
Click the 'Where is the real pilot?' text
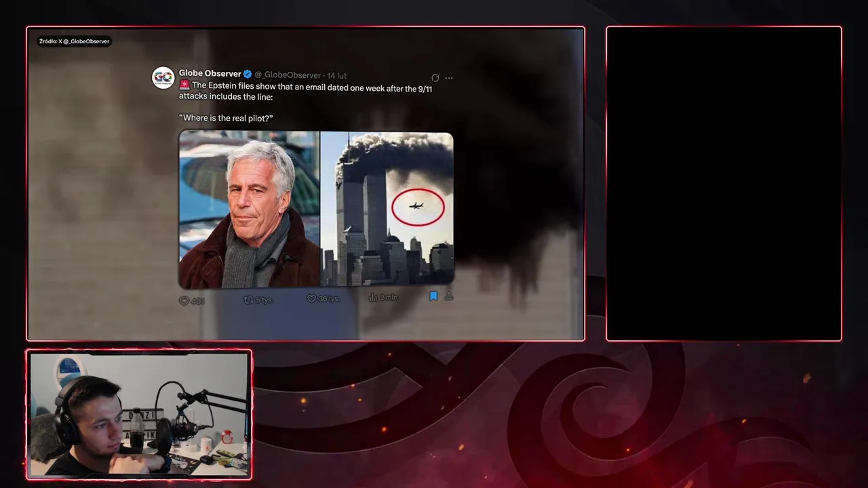coord(226,119)
